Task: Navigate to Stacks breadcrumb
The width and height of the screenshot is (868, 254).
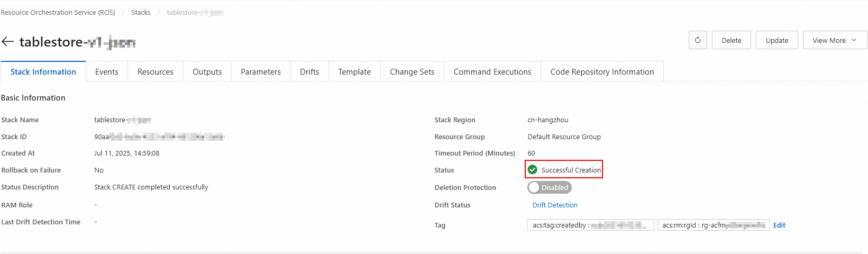Action: point(141,12)
